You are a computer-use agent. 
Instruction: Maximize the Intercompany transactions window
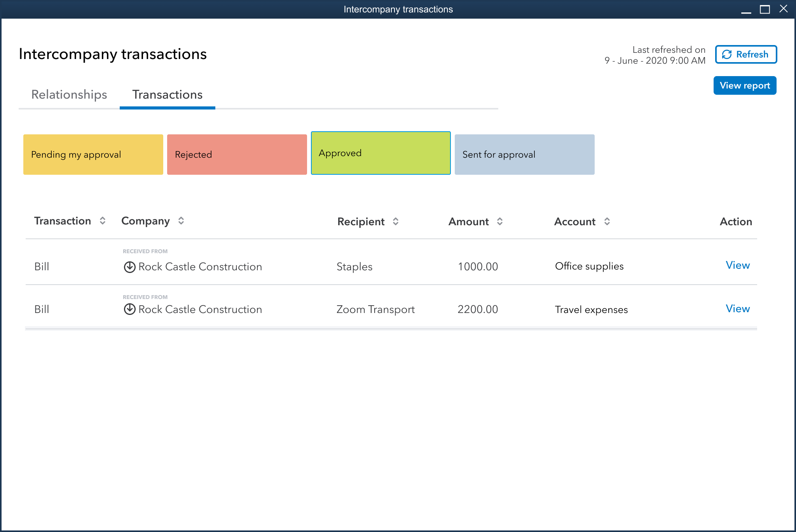[x=764, y=9]
